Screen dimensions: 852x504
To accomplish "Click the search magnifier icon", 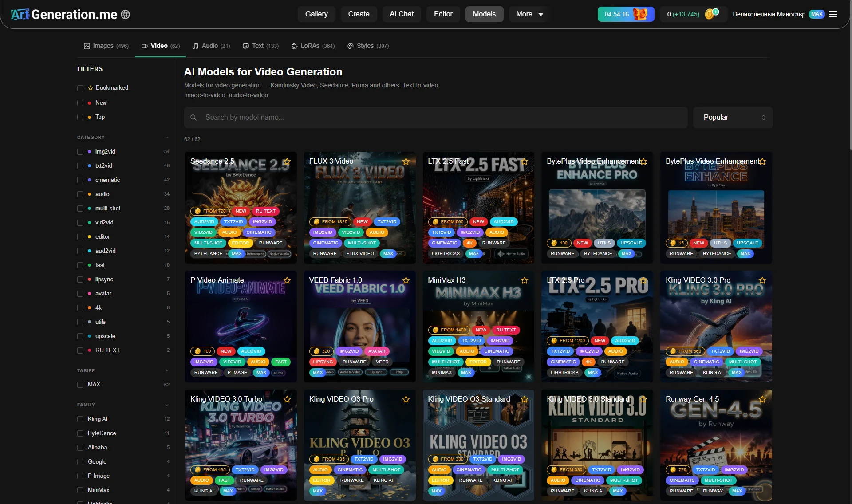I will [193, 118].
